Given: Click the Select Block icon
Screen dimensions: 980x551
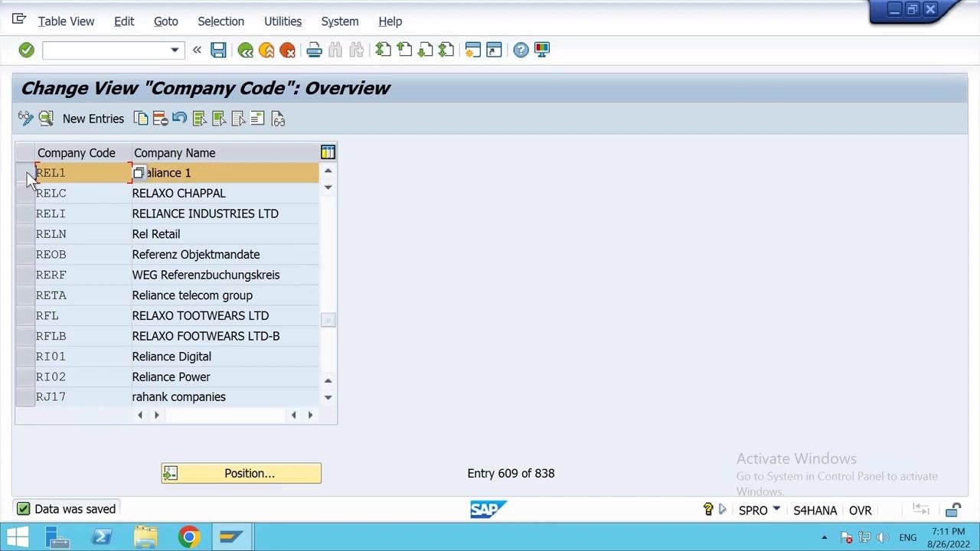Looking at the screenshot, I should [218, 119].
